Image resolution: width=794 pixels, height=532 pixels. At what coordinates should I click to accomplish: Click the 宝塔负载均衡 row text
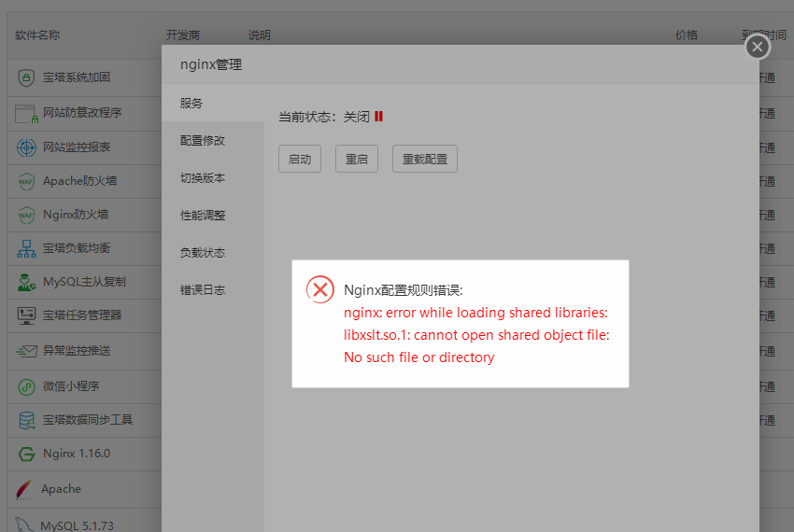point(77,248)
